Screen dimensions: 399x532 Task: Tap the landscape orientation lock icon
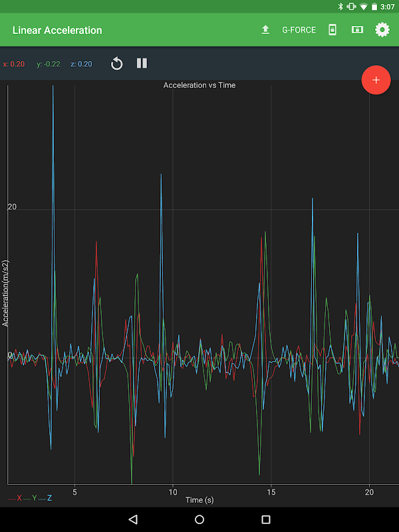357,30
